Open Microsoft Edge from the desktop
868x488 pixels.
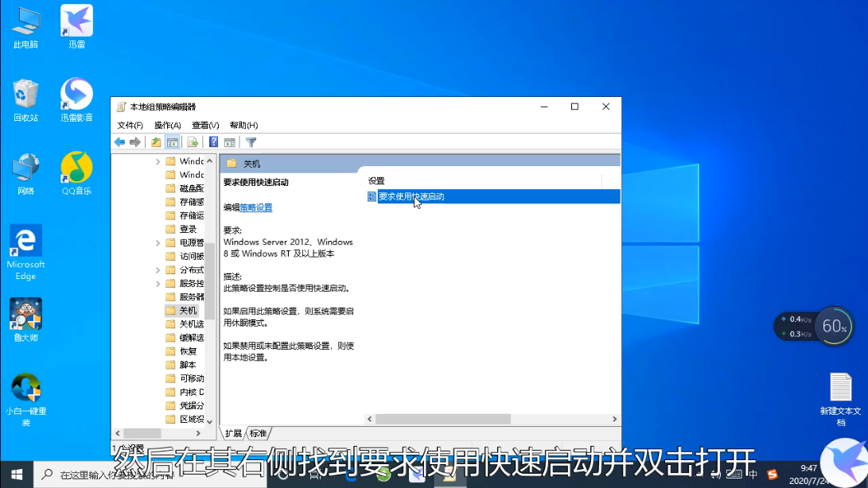[25, 242]
